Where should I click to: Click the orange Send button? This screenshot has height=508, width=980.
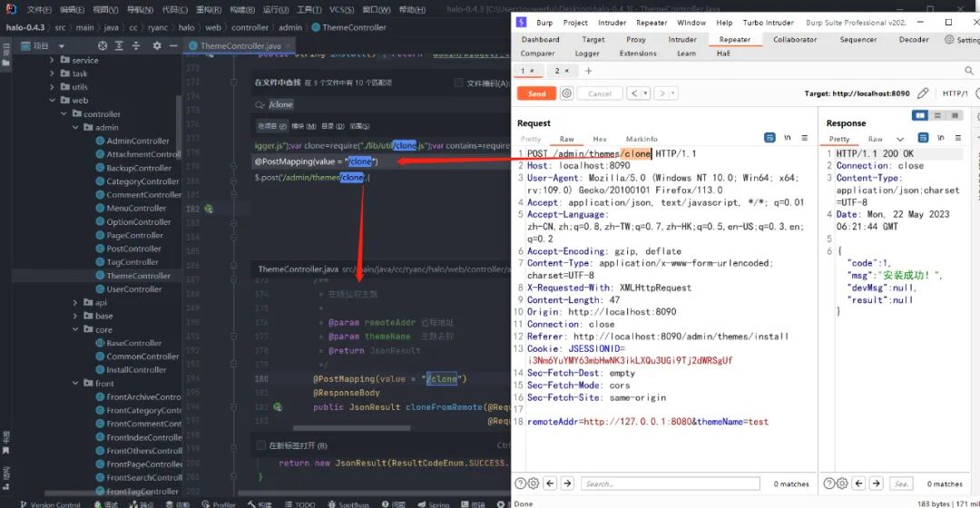tap(536, 93)
